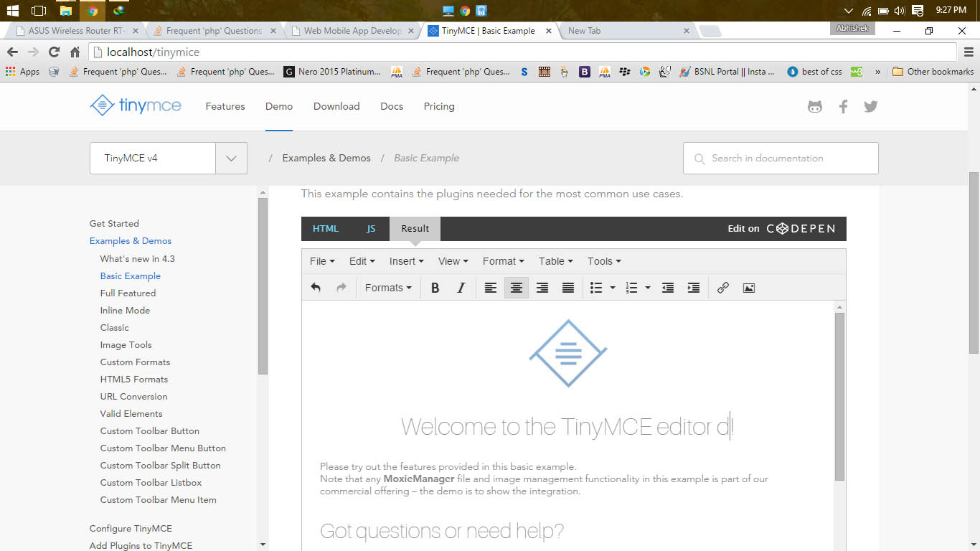This screenshot has height=551, width=980.
Task: Click Edit on CodePen link
Action: tap(781, 229)
